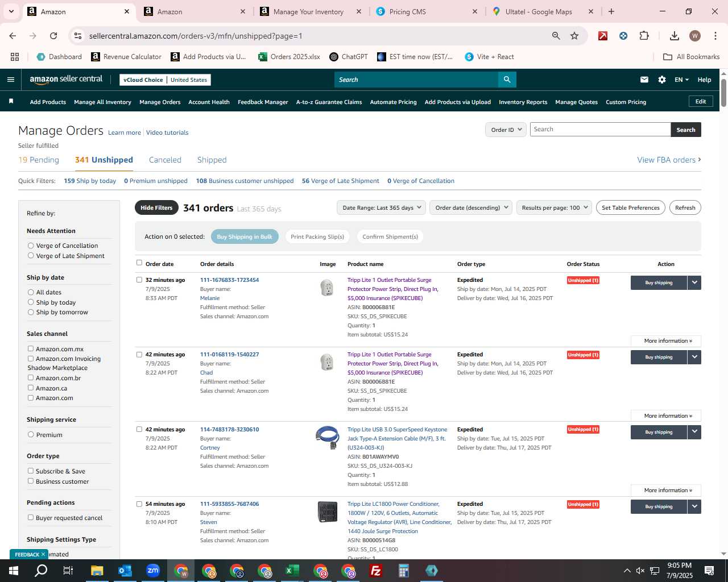Open the Seller Central hamburger menu

(x=10, y=80)
